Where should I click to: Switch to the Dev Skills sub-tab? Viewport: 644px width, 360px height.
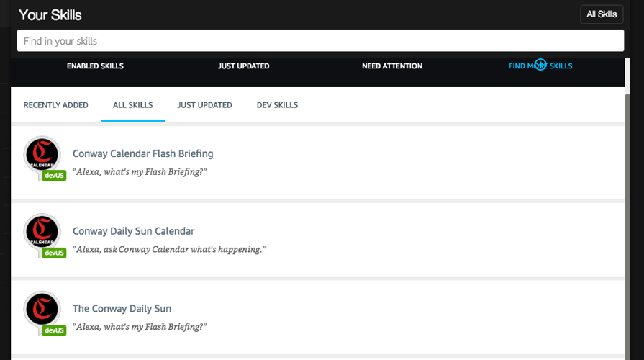277,105
